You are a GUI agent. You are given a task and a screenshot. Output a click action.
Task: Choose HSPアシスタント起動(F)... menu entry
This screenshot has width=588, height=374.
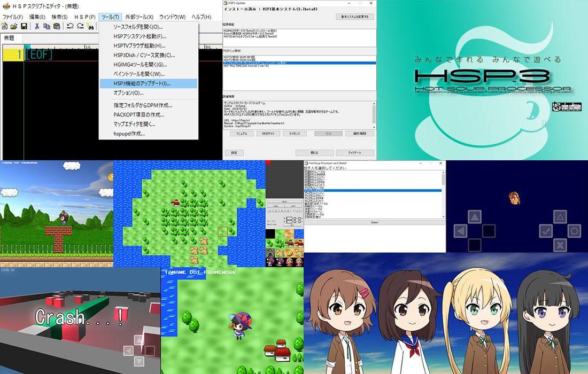pos(149,36)
